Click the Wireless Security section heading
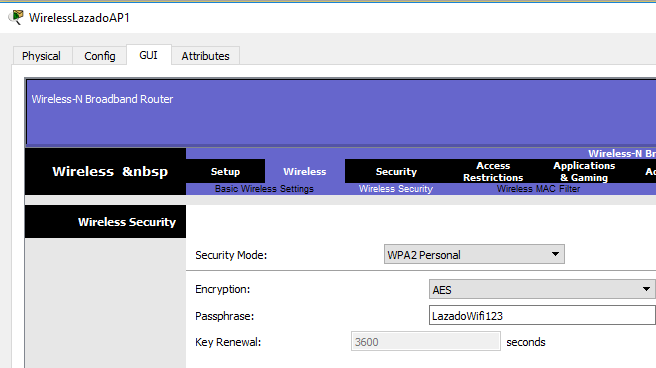Viewport: 656px width, 368px height. 127,222
